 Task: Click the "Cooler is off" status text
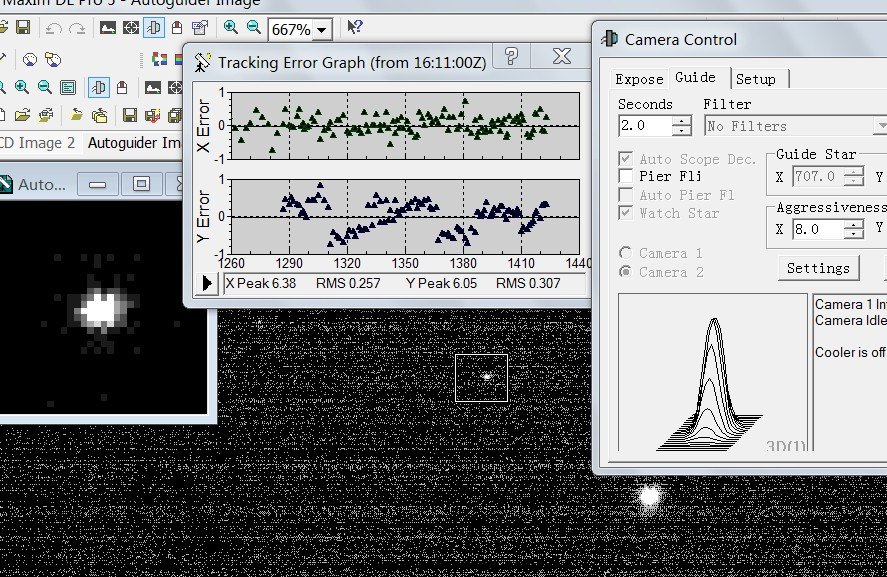850,352
